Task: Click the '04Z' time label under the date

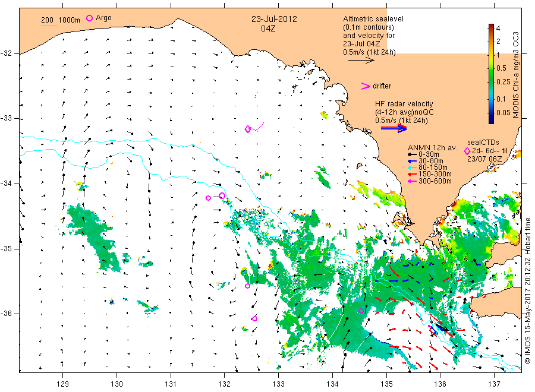Action: pyautogui.click(x=268, y=29)
